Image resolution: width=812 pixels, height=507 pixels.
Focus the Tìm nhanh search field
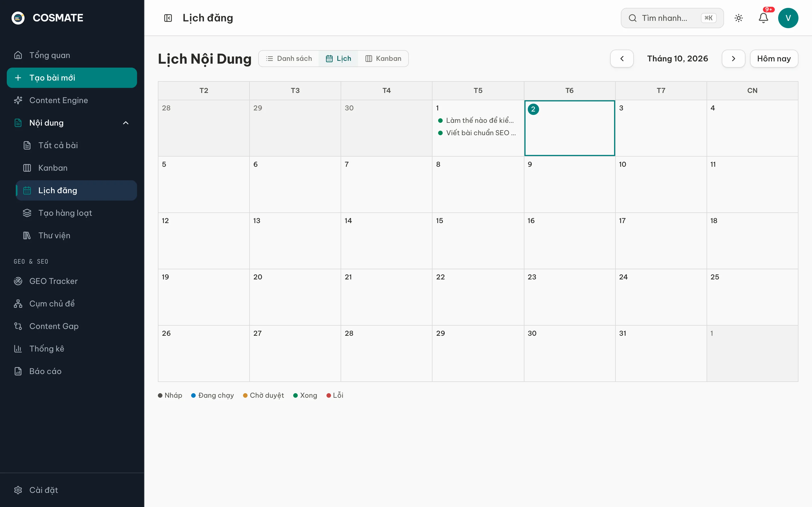click(x=672, y=18)
